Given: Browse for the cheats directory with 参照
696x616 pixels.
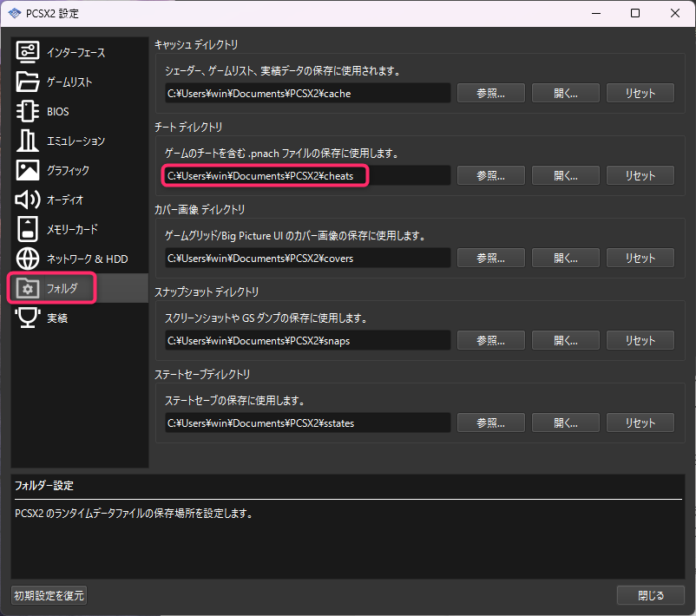Looking at the screenshot, I should pyautogui.click(x=491, y=176).
